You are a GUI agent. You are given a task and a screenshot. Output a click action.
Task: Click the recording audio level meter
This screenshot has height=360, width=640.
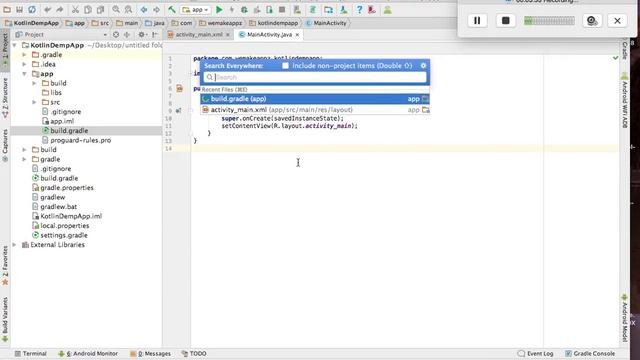[549, 20]
